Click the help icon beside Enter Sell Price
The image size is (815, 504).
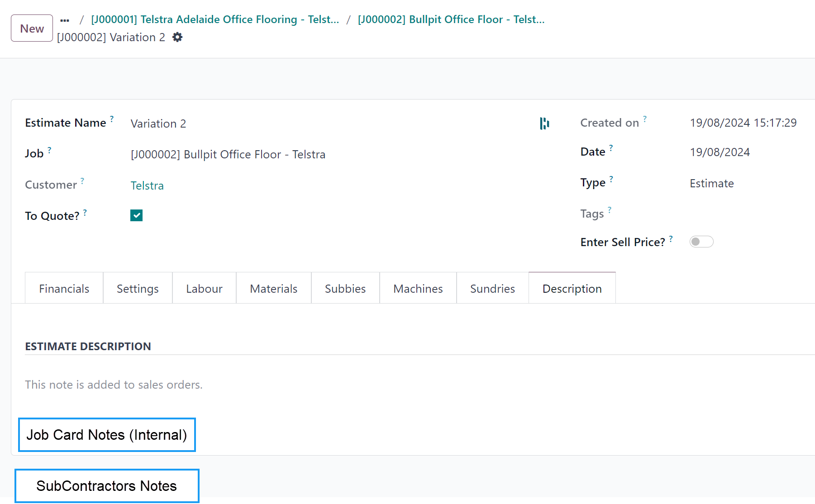click(671, 238)
